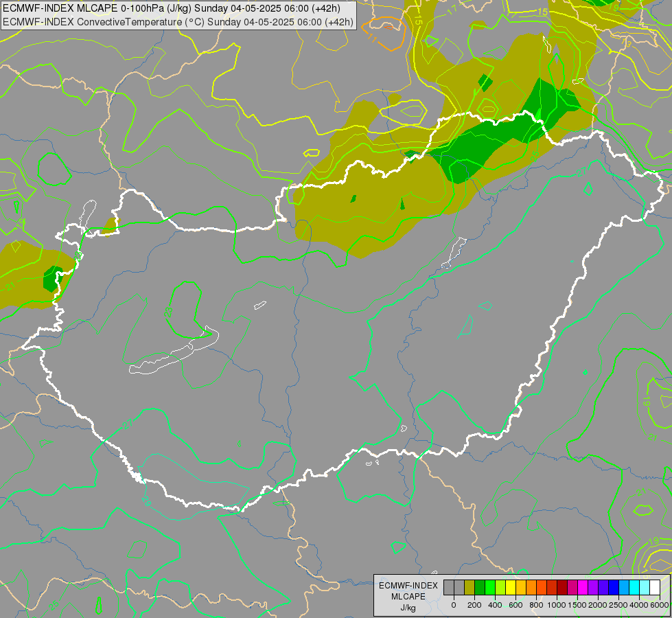
Task: Click the 800 legend tick label
Action: pyautogui.click(x=536, y=605)
